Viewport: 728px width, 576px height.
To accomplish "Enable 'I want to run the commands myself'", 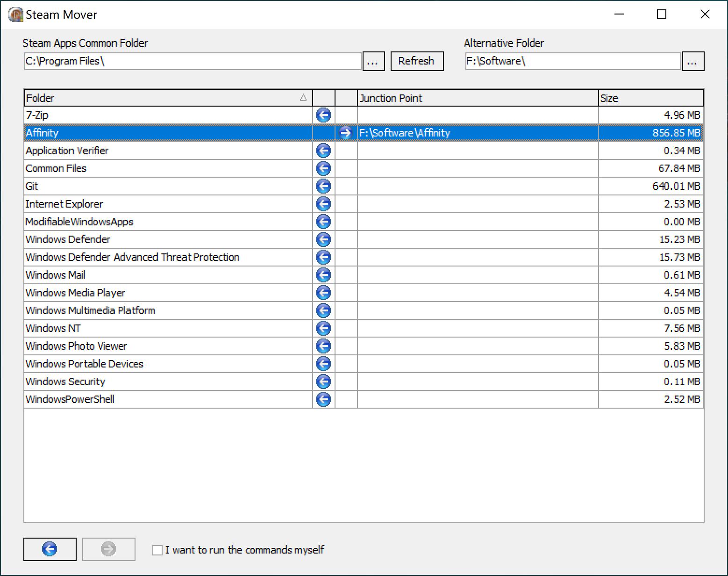I will tap(157, 550).
